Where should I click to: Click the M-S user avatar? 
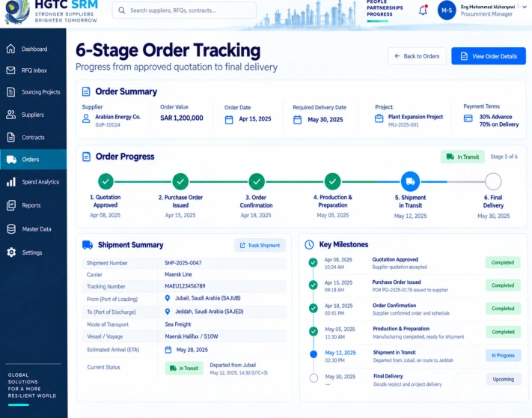447,10
